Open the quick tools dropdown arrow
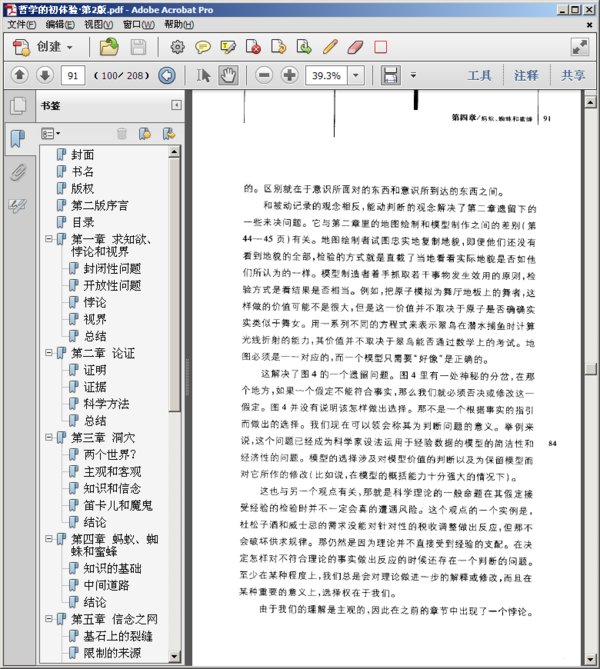This screenshot has width=600, height=669. pos(413,76)
